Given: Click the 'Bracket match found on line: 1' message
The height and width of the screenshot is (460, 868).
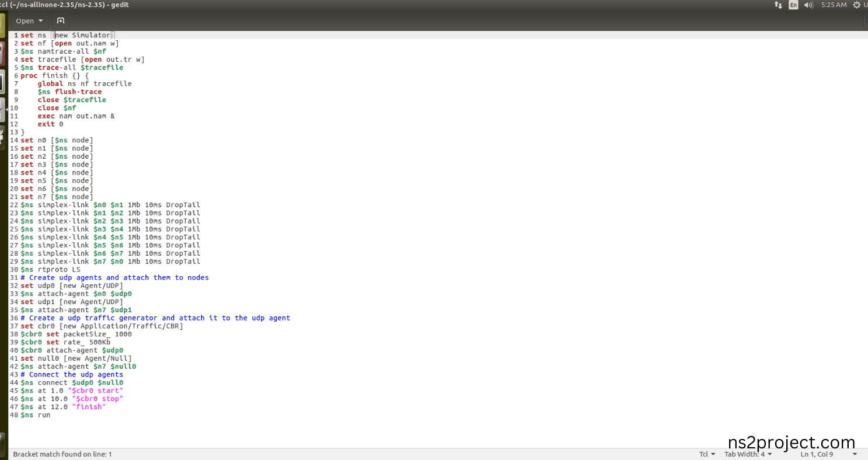Looking at the screenshot, I should tap(62, 454).
